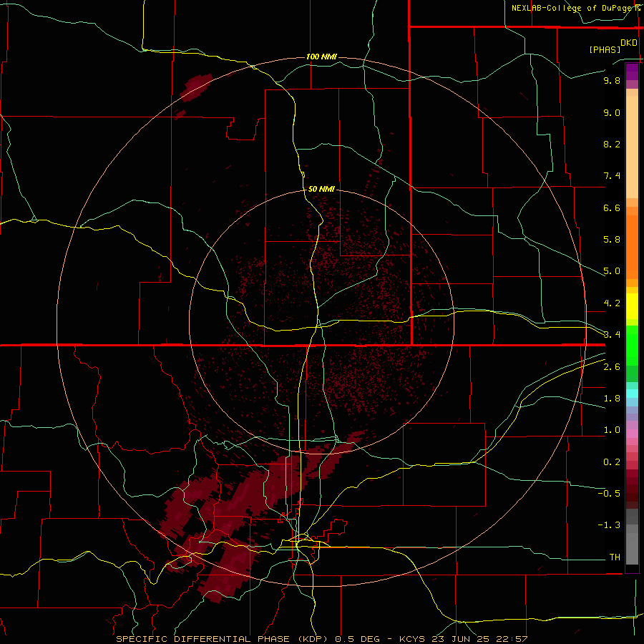Click the 0.2 value on color scale
The width and height of the screenshot is (644, 644).
pos(612,462)
